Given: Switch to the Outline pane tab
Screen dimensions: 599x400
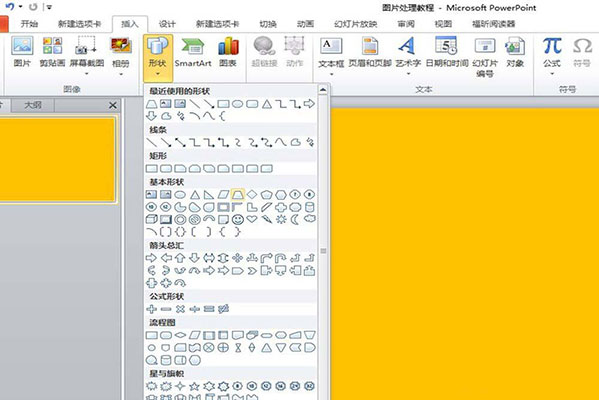Looking at the screenshot, I should [33, 105].
